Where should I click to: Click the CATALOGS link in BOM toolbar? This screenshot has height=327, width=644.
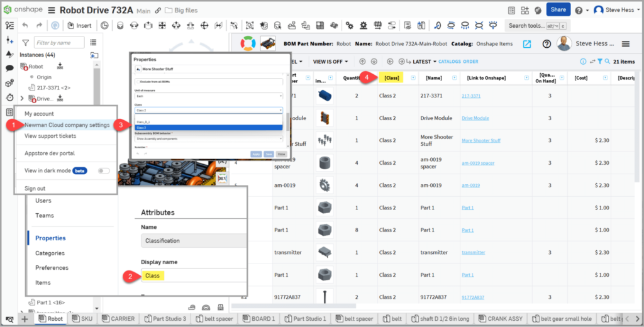pyautogui.click(x=449, y=62)
